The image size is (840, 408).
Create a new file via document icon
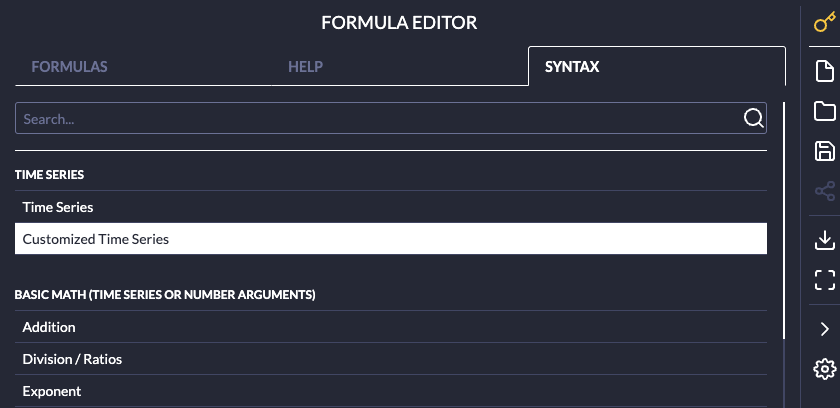(x=824, y=71)
